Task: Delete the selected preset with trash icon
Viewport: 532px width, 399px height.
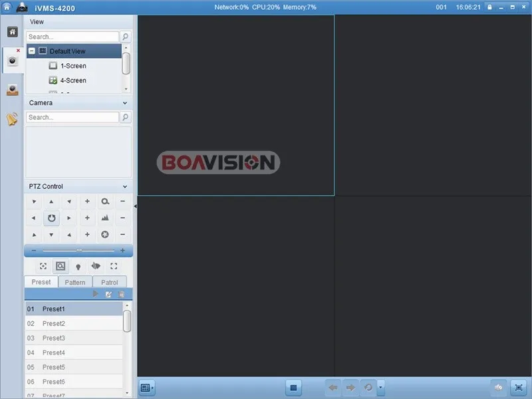Action: click(x=122, y=294)
